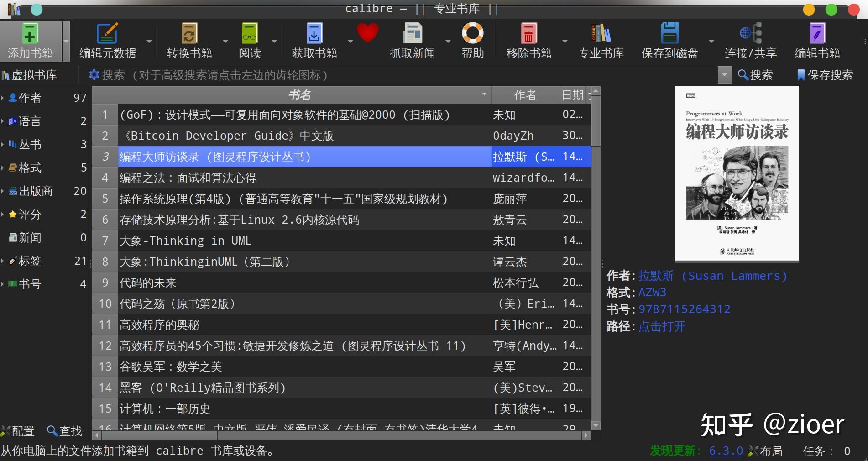Screen dimensions: 868x461
Task: Open the 编辑书籍 edit book icon
Action: coord(817,33)
